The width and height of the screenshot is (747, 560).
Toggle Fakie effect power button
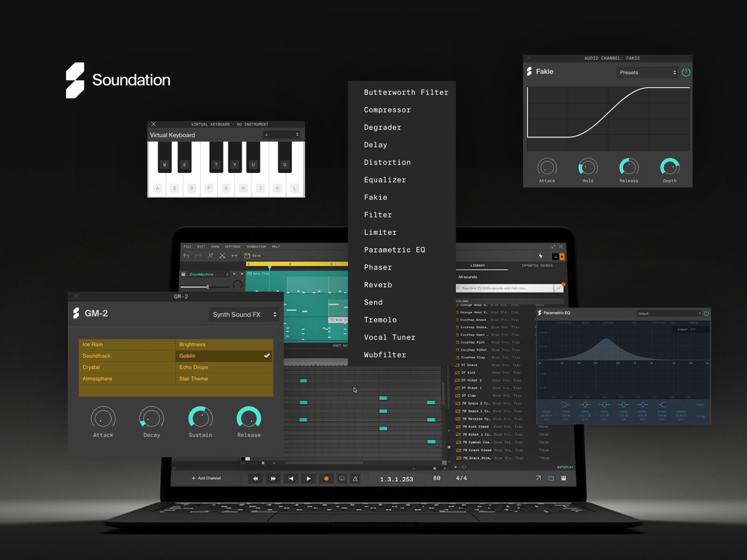coord(686,72)
